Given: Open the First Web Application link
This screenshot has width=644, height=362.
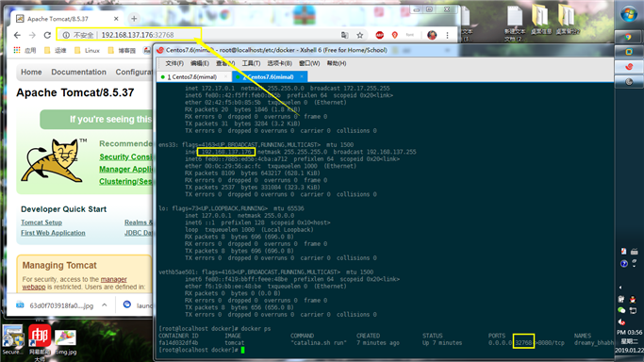Looking at the screenshot, I should (x=53, y=233).
